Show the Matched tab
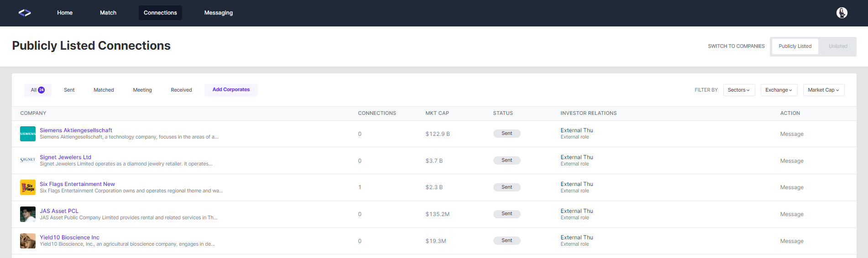Screen dimensions: 868x258 [104, 90]
